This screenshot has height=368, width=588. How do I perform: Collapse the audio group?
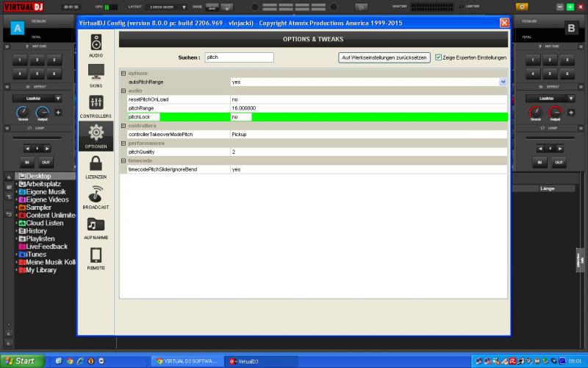(123, 91)
